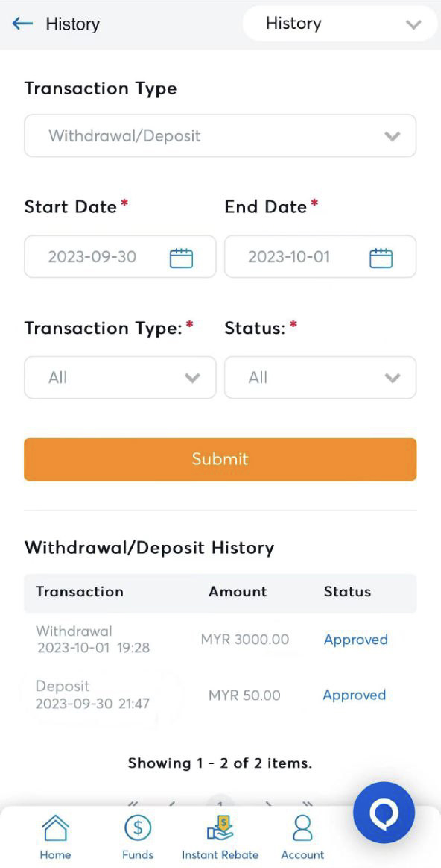441x868 pixels.
Task: Open the Account profile icon
Action: [302, 829]
